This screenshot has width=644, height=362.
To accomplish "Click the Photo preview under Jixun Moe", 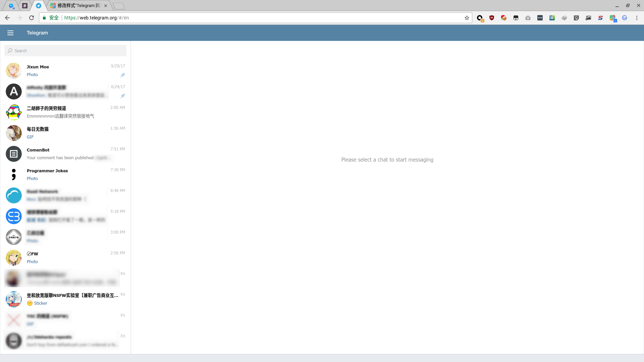I will (32, 75).
